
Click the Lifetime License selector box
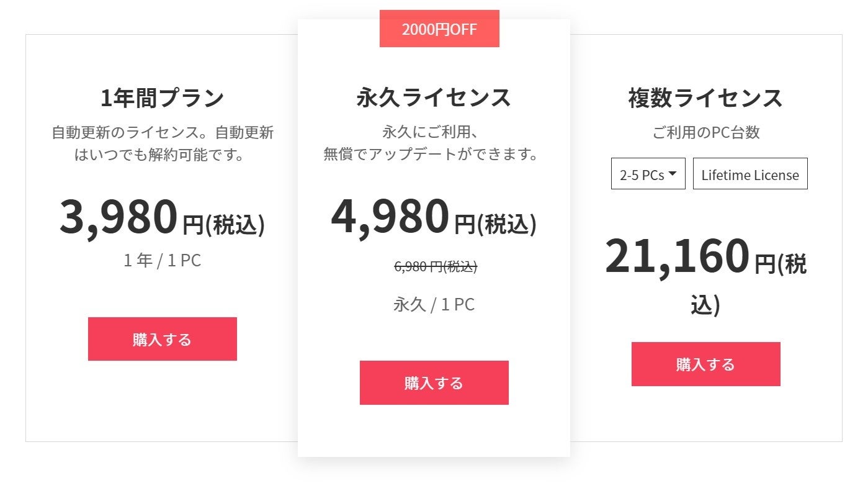(749, 174)
